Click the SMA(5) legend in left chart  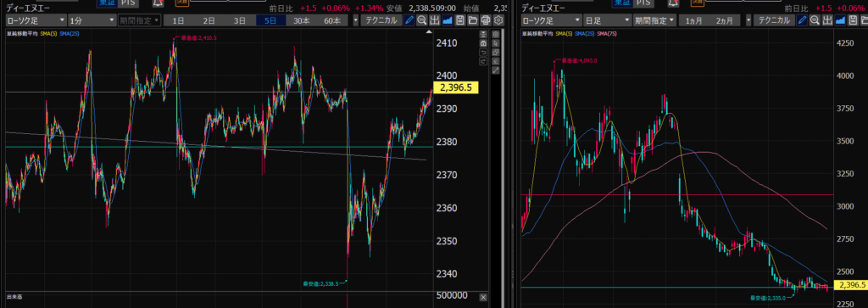(x=49, y=34)
